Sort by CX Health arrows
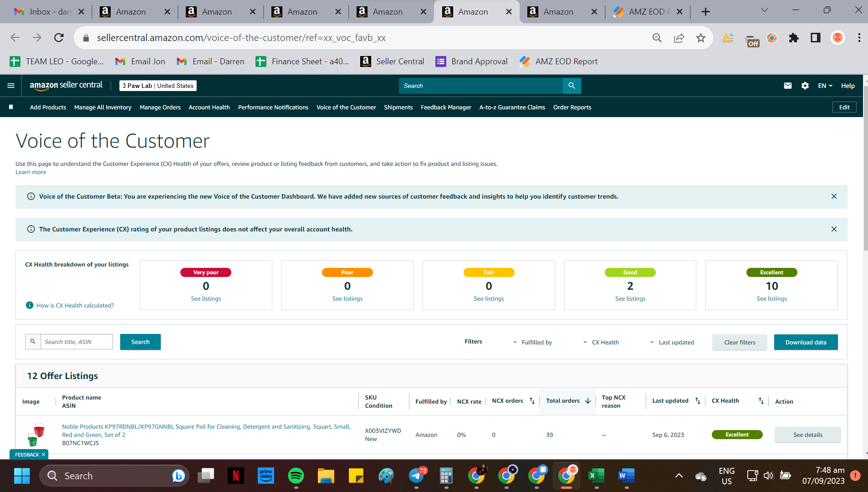This screenshot has height=492, width=868. (761, 401)
